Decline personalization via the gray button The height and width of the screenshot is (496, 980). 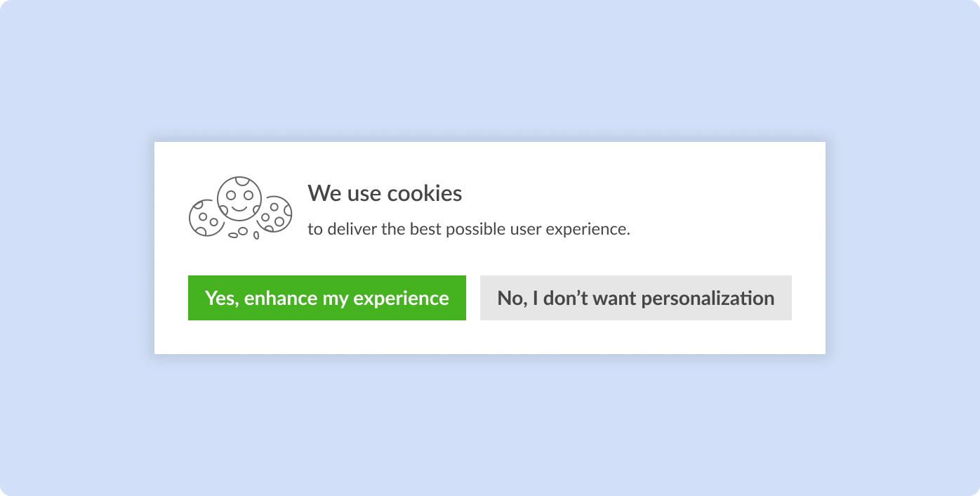pyautogui.click(x=635, y=298)
